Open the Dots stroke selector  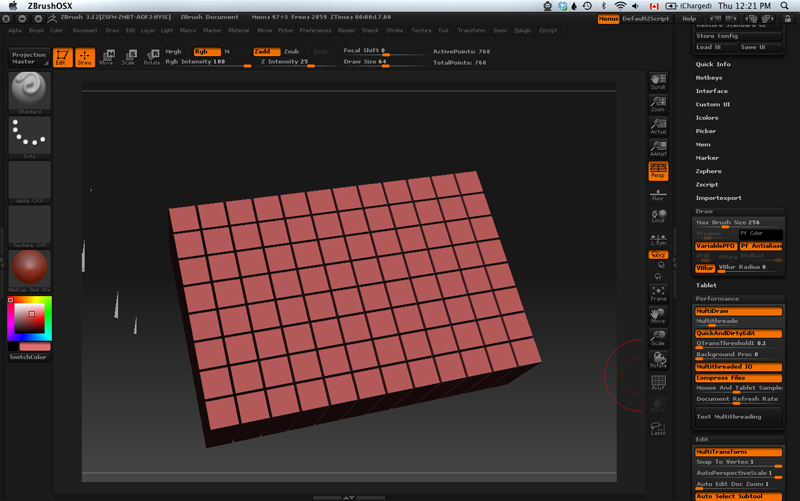30,136
